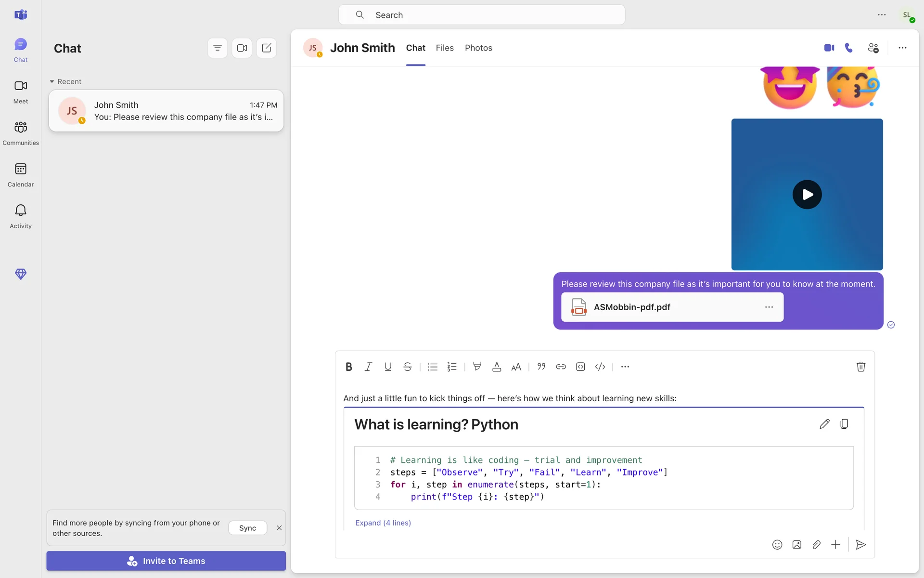The image size is (924, 578).
Task: Toggle italic formatting
Action: tap(368, 367)
